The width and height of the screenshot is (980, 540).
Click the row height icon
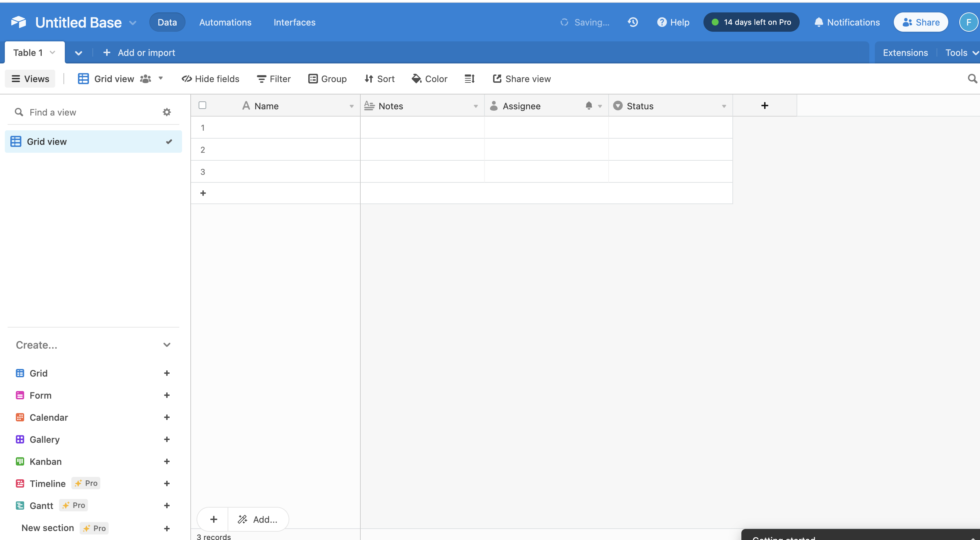(469, 79)
